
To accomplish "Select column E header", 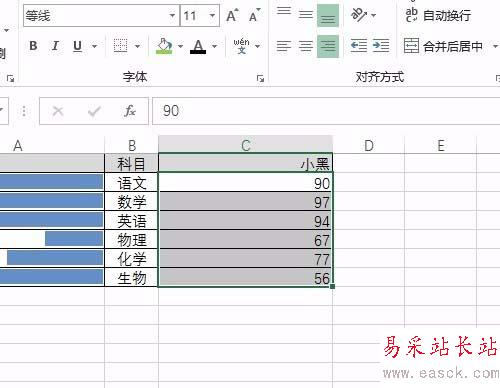I will click(441, 145).
